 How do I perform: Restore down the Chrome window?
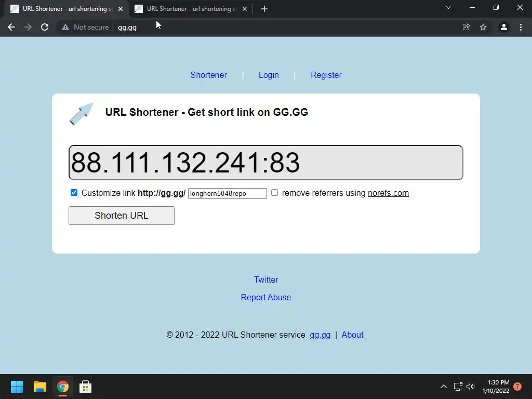(496, 7)
